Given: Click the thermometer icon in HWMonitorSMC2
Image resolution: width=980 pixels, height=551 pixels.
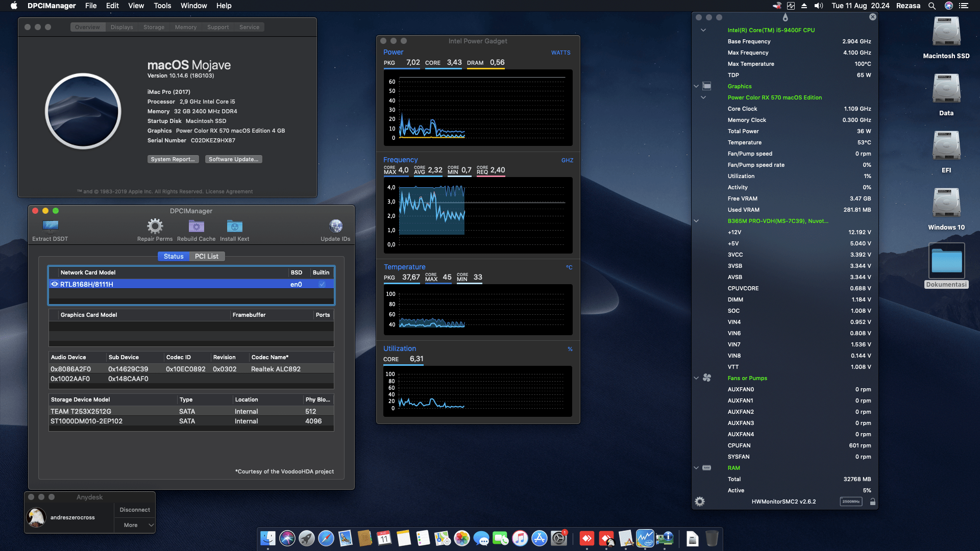Looking at the screenshot, I should coord(785,17).
